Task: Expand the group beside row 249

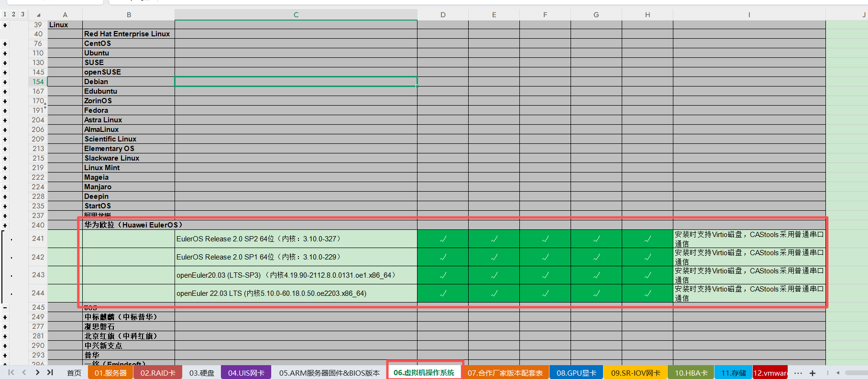Action: [5, 317]
